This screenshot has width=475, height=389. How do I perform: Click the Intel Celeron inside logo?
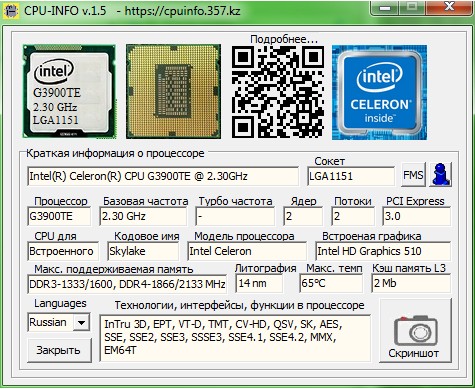point(379,92)
